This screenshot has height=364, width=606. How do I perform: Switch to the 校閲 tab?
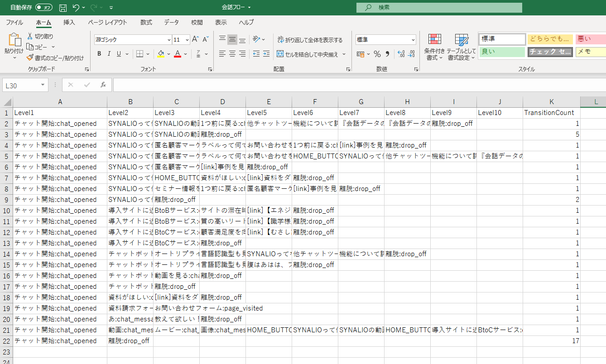[197, 22]
